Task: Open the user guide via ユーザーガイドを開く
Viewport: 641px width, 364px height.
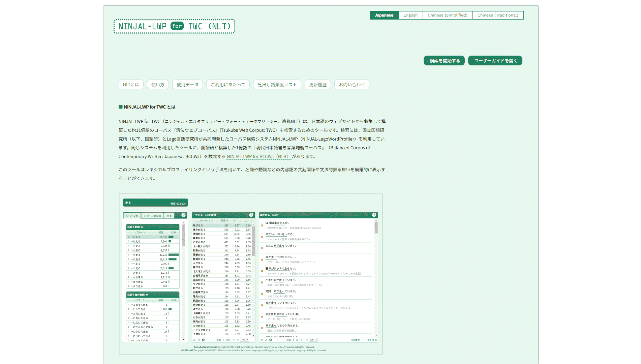Action: [x=495, y=61]
